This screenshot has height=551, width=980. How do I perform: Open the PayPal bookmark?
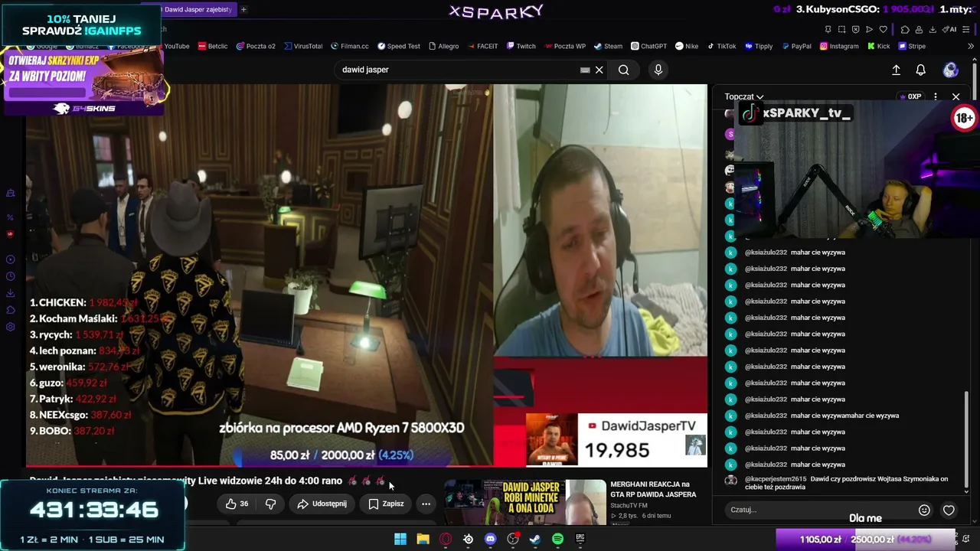point(796,46)
